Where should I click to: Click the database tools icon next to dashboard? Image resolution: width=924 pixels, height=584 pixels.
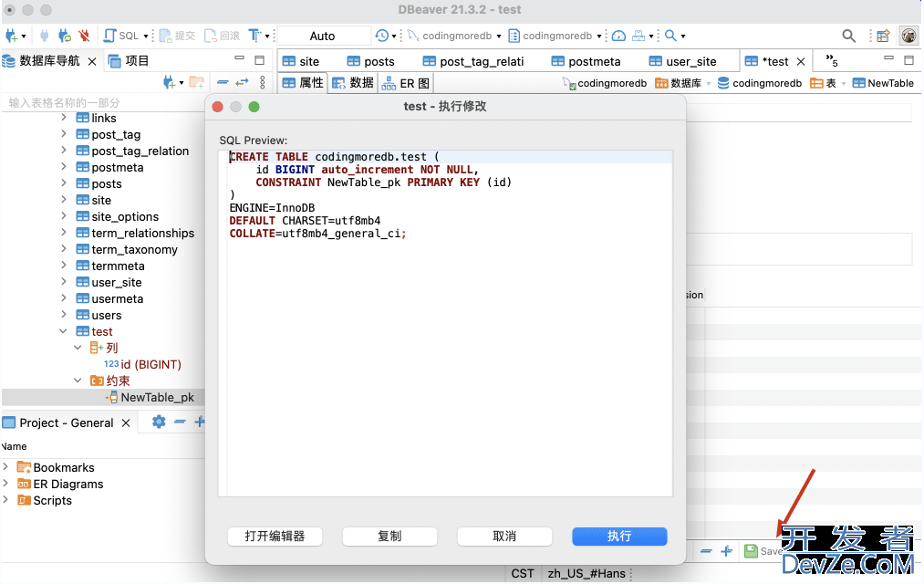(638, 36)
